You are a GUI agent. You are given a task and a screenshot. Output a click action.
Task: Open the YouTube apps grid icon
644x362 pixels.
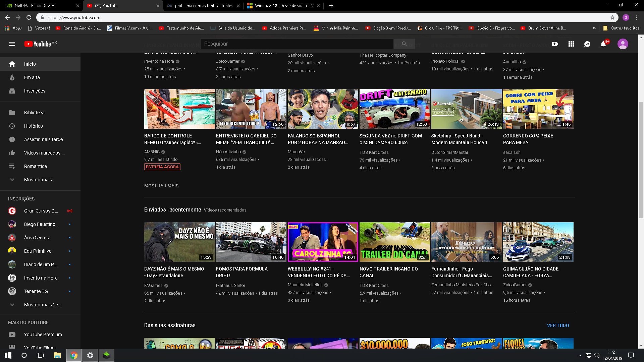[571, 44]
